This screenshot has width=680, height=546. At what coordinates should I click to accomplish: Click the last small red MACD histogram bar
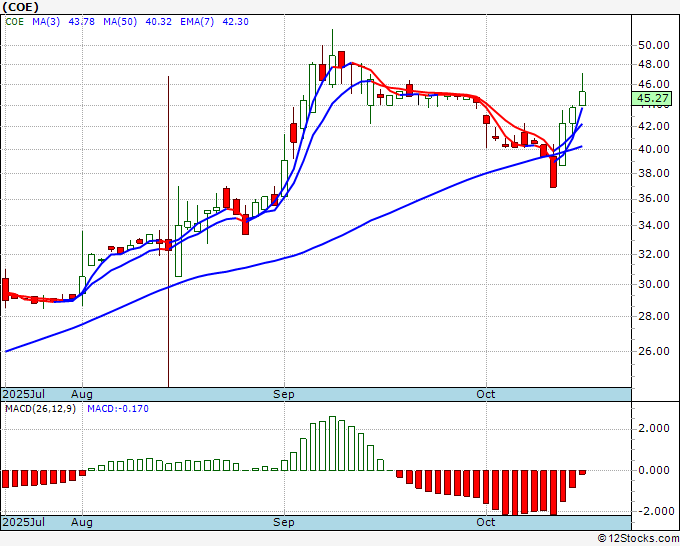[x=582, y=472]
